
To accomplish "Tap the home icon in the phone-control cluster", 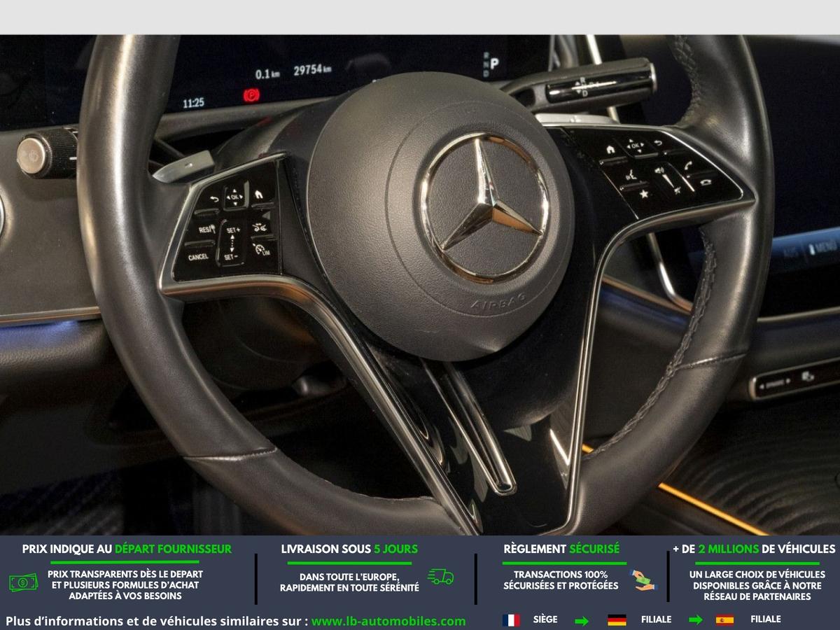I will (x=611, y=149).
